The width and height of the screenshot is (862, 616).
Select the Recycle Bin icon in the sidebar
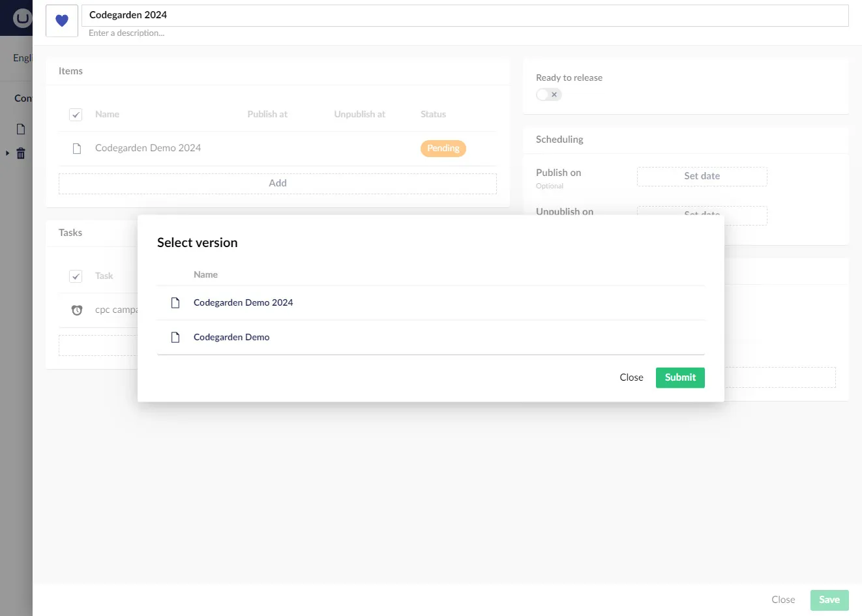[20, 153]
